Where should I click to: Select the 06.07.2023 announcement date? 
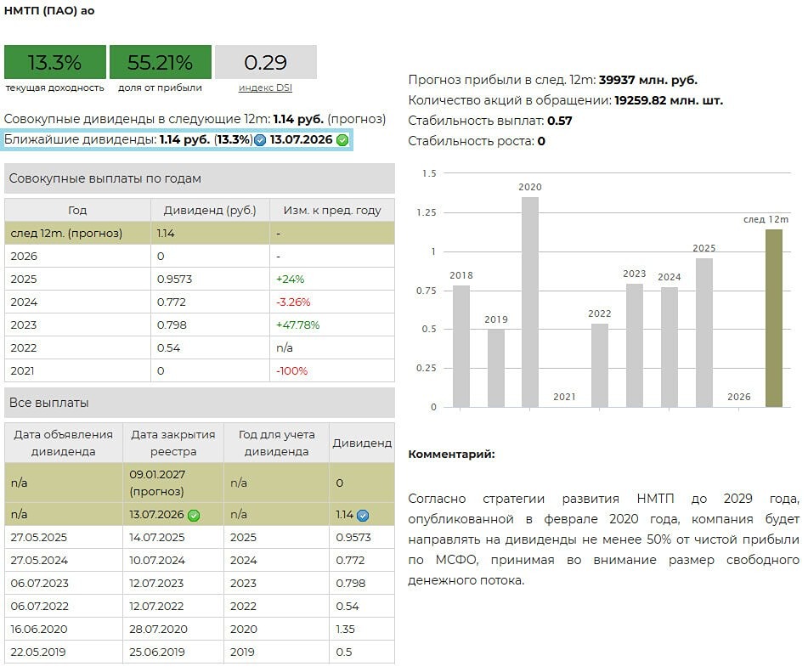pyautogui.click(x=40, y=584)
